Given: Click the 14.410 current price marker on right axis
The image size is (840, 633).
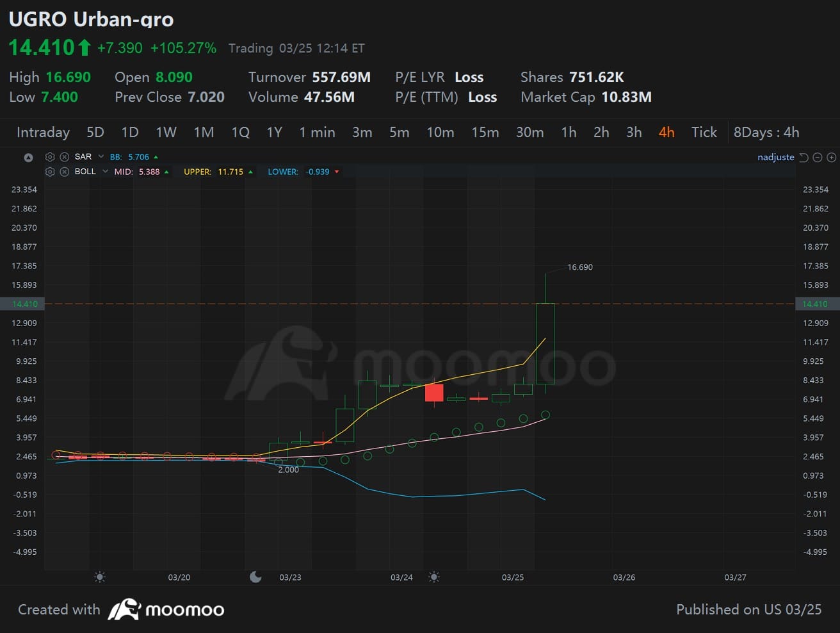Looking at the screenshot, I should [815, 304].
